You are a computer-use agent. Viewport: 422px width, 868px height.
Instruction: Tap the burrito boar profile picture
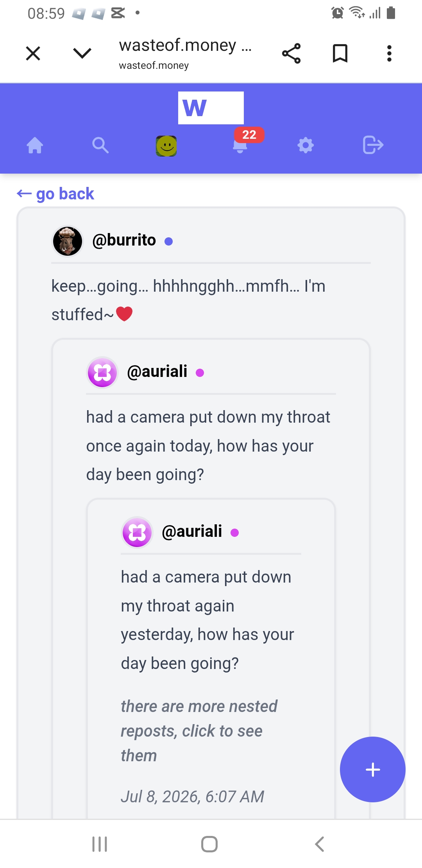pyautogui.click(x=68, y=241)
